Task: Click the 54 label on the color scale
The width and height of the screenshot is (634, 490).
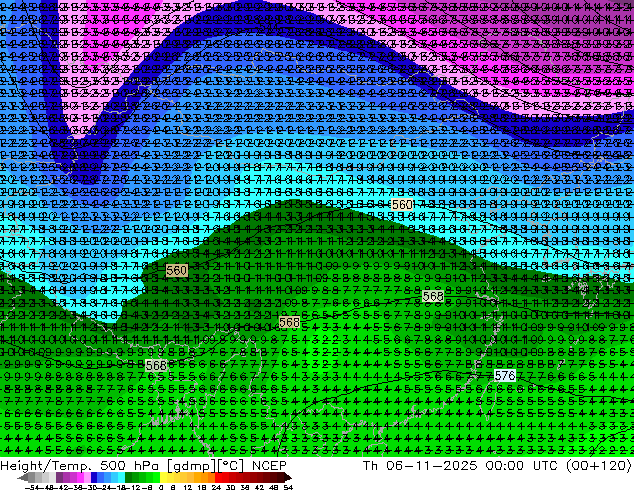Action: coord(288,487)
